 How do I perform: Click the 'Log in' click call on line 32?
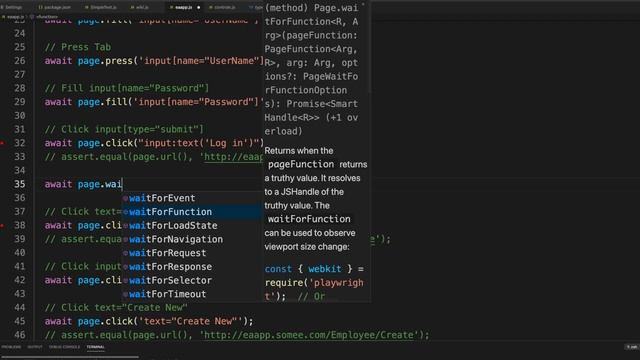point(154,143)
